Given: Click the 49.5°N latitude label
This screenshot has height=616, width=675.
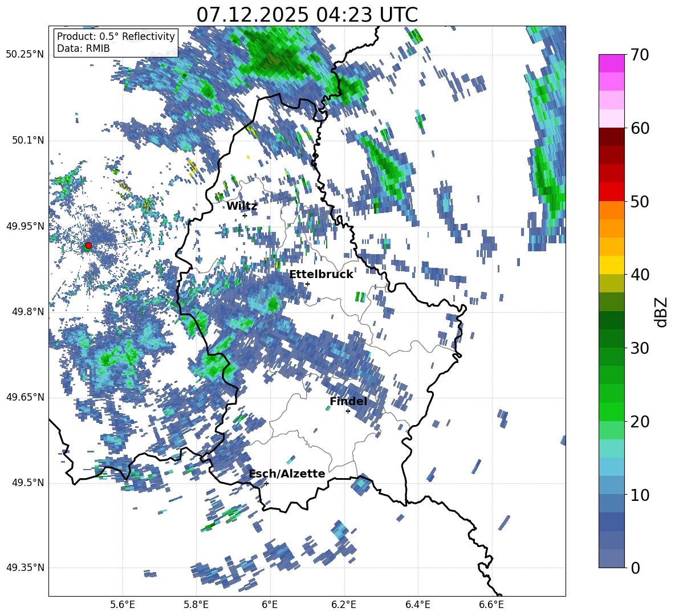Looking at the screenshot, I should click(x=27, y=483).
